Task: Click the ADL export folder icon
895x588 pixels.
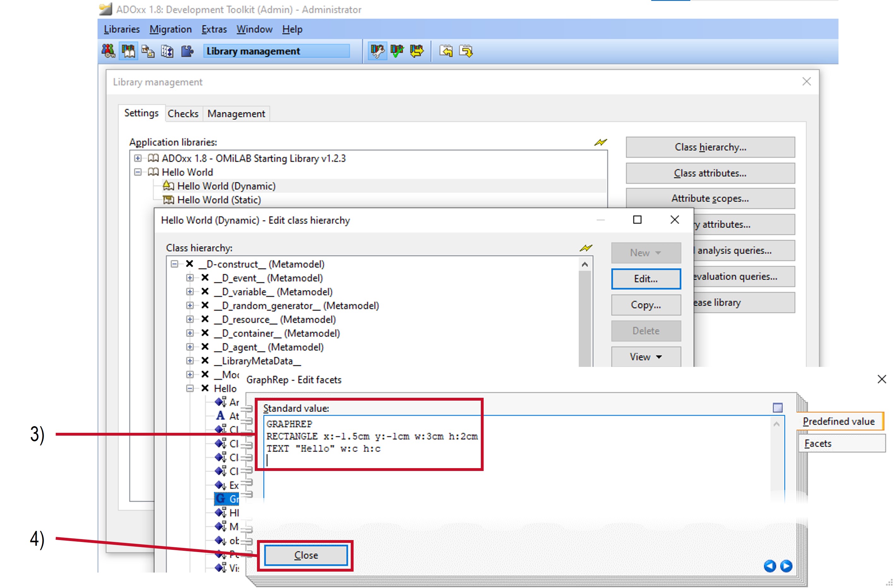Action: [466, 51]
